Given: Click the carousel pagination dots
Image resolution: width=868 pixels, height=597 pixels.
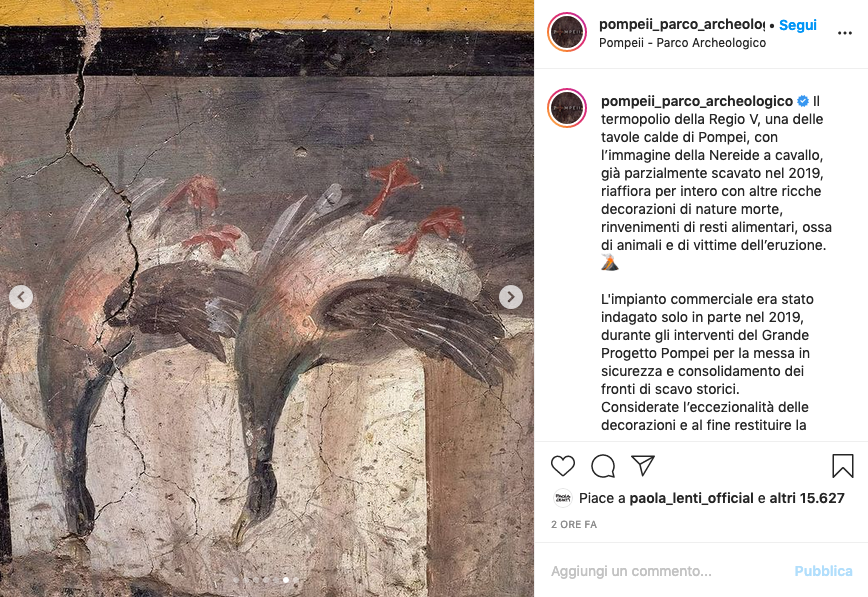Looking at the screenshot, I should (x=267, y=580).
